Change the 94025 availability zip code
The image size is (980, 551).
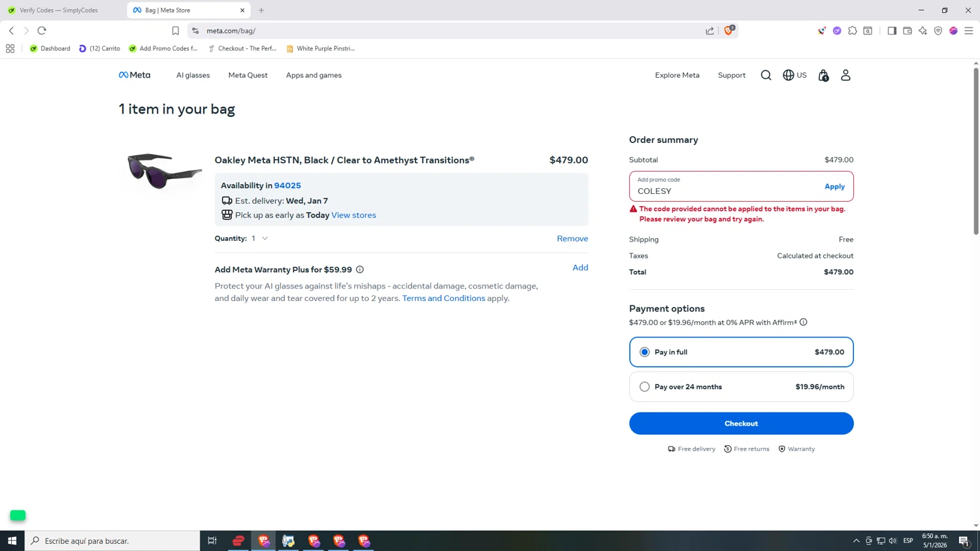pos(287,185)
